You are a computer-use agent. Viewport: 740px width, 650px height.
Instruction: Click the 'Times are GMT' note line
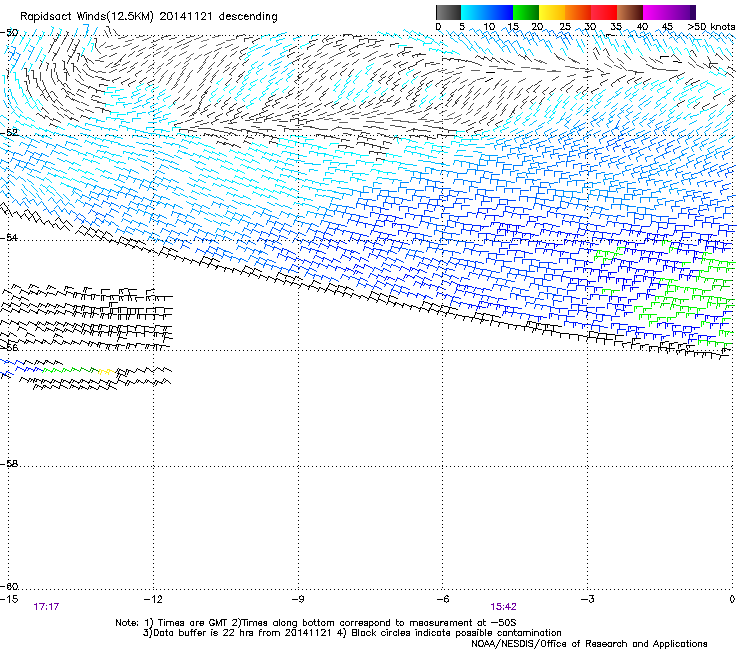click(316, 623)
